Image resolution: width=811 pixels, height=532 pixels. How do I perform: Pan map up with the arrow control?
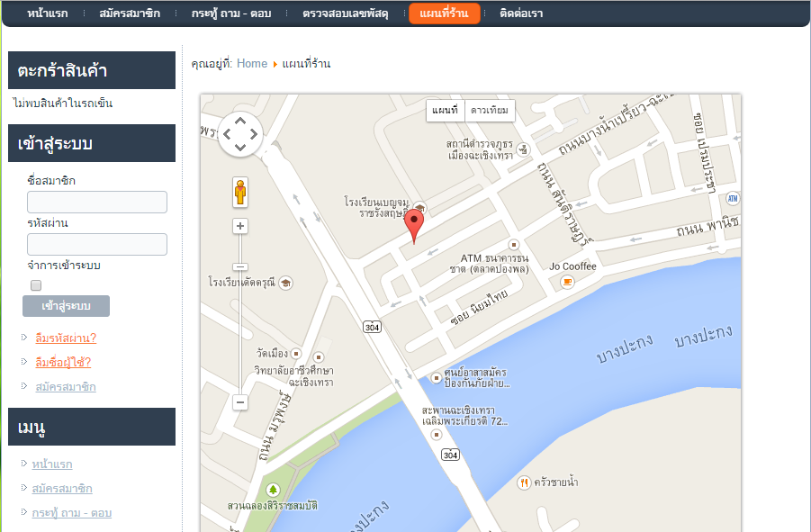240,121
